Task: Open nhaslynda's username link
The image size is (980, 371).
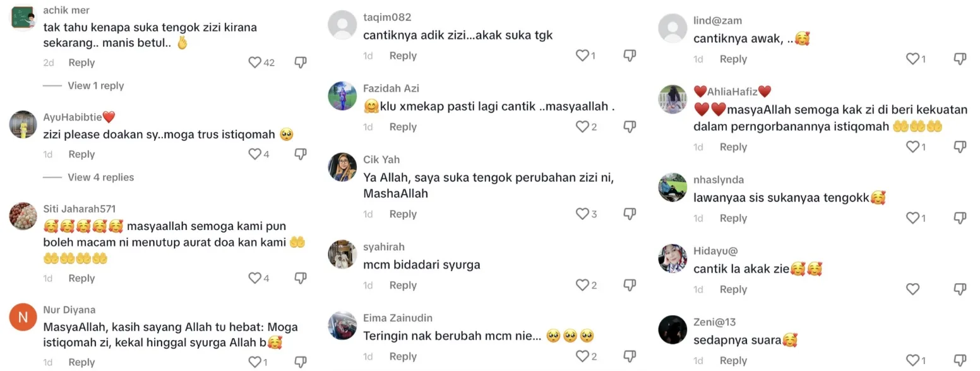Action: tap(719, 180)
